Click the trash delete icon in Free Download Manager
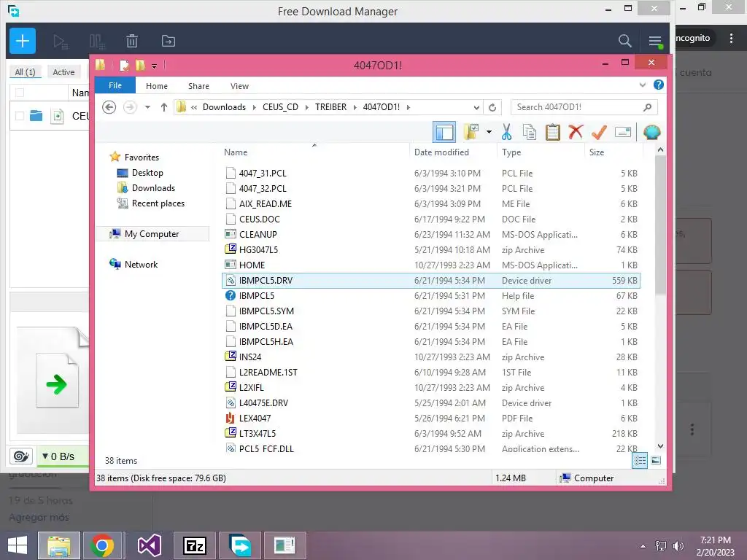 pos(132,41)
